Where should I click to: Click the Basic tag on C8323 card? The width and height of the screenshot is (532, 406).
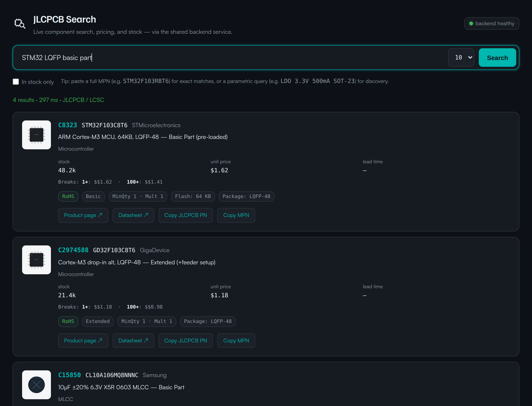93,196
